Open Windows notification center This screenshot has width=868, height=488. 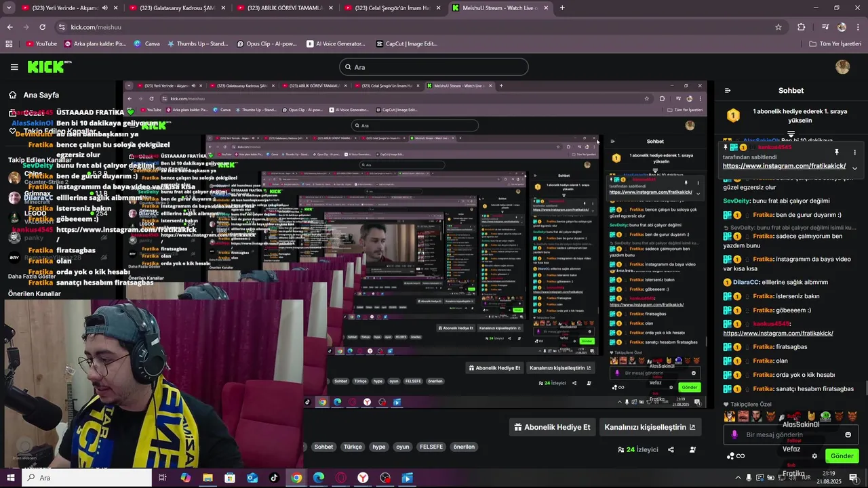[854, 478]
